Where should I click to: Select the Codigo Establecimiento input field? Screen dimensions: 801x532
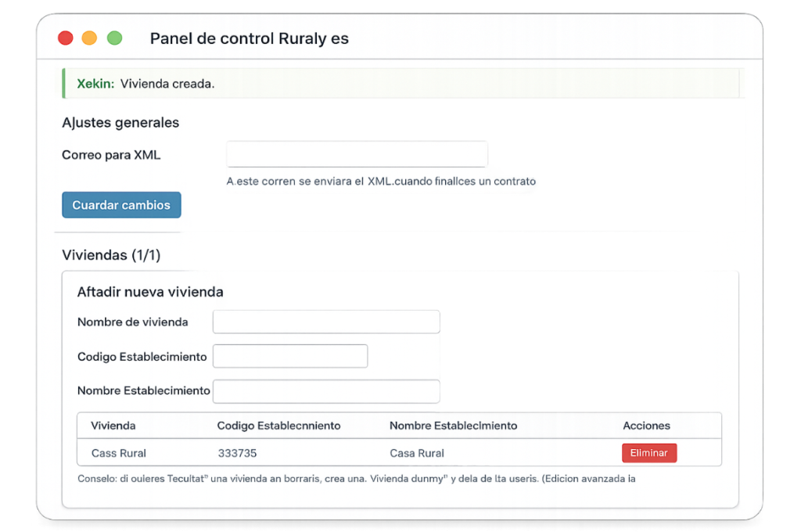point(290,356)
